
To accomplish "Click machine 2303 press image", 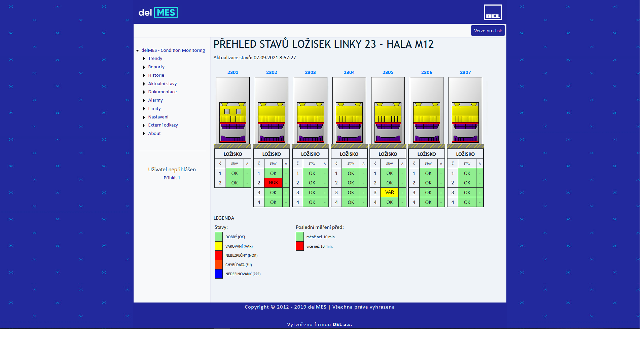I will (310, 111).
